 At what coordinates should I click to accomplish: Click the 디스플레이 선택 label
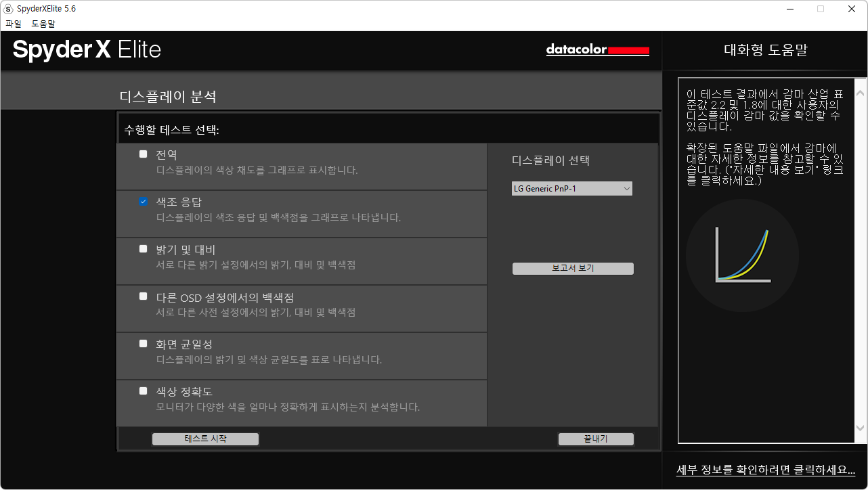(x=551, y=161)
